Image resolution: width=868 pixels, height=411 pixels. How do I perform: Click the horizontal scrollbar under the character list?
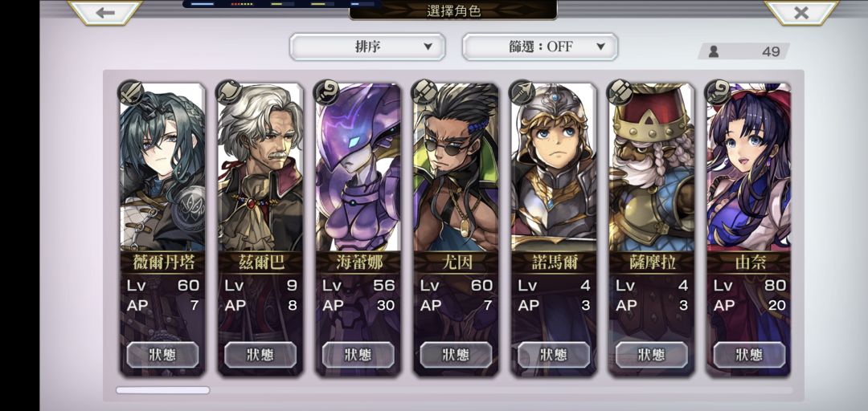point(454,391)
